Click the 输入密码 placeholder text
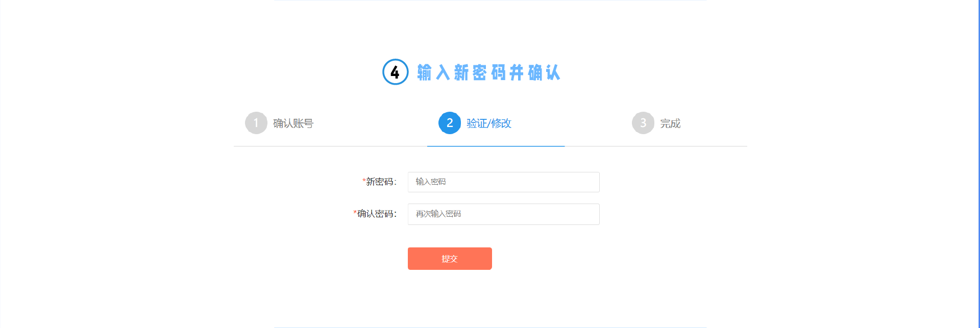This screenshot has height=328, width=980. coord(431,182)
